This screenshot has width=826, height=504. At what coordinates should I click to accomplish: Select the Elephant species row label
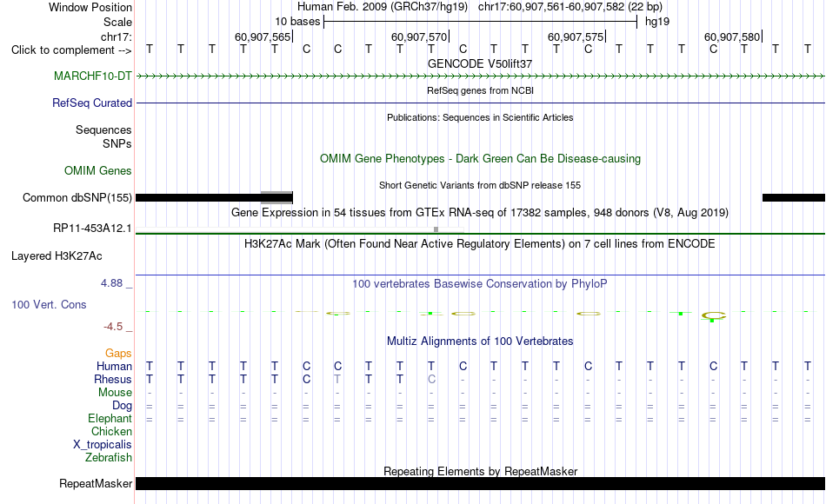click(x=110, y=419)
